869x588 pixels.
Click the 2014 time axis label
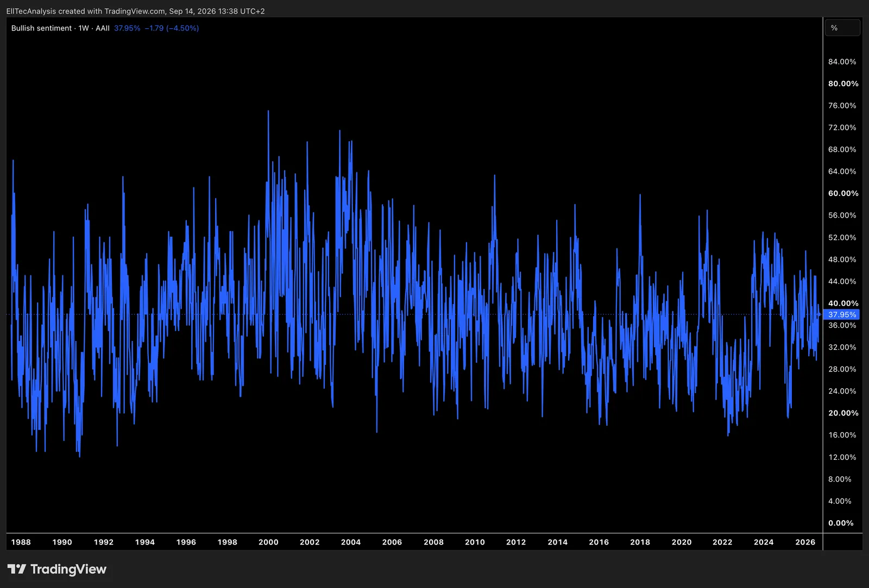558,542
